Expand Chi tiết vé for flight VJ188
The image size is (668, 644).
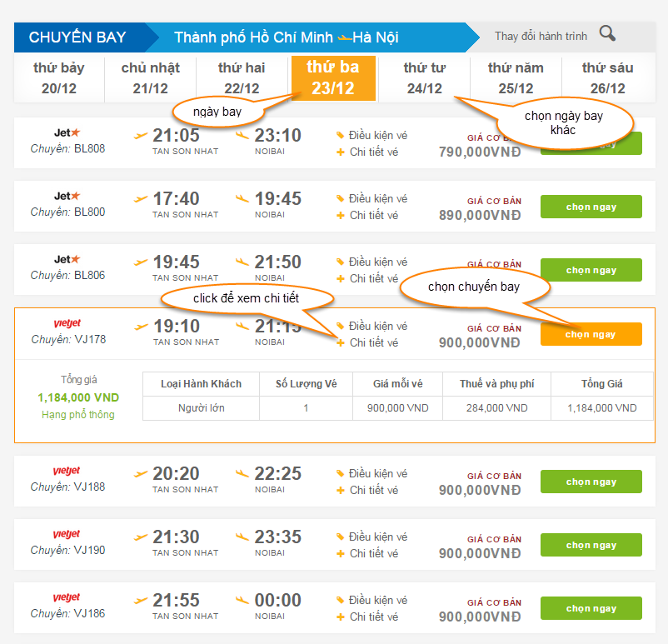point(367,490)
